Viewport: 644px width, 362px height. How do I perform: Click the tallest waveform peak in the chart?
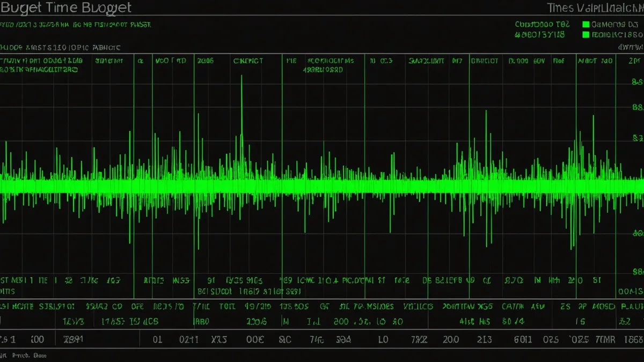[241, 129]
